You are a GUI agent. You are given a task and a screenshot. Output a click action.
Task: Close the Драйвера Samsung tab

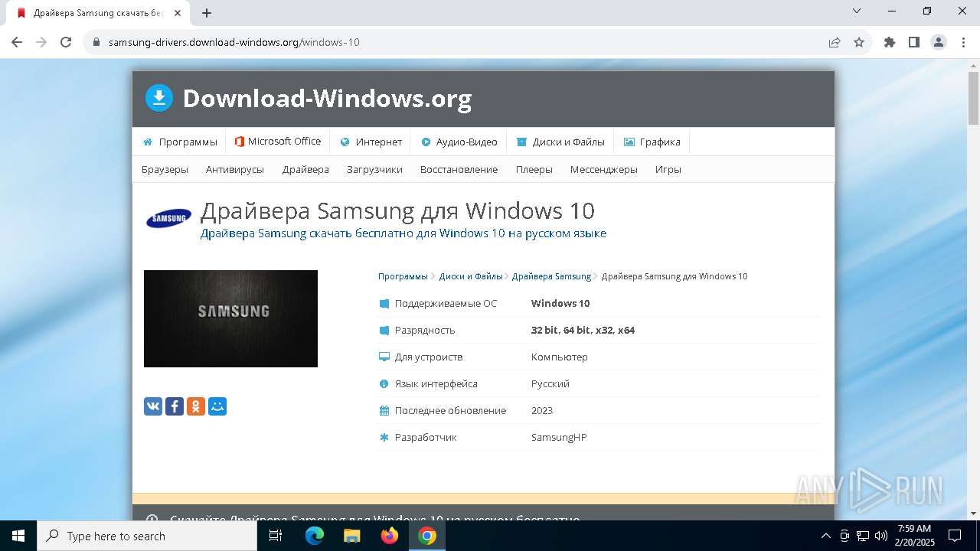tap(178, 13)
